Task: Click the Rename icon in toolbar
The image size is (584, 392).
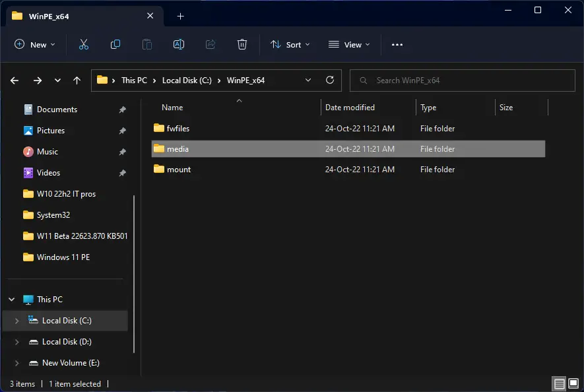Action: [179, 44]
